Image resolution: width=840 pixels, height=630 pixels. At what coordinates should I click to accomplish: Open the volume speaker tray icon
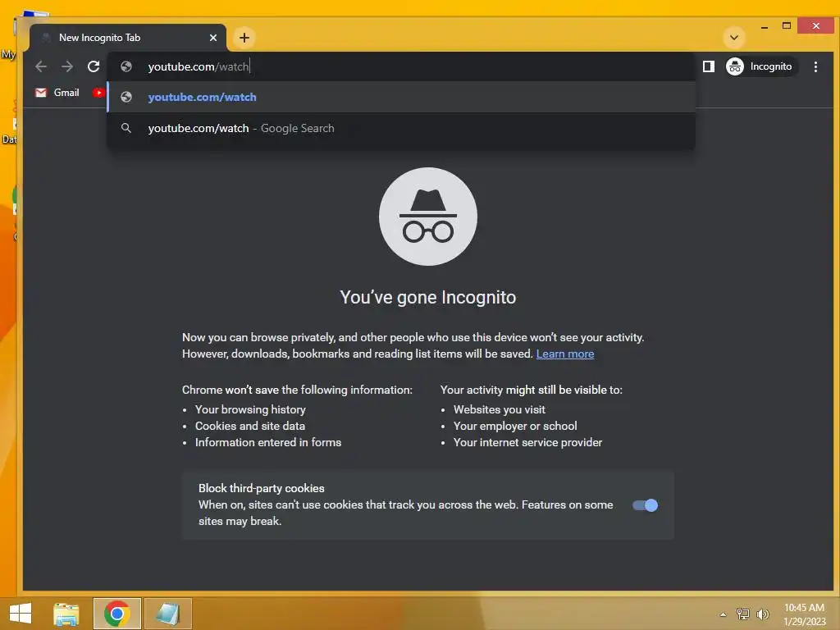click(763, 614)
